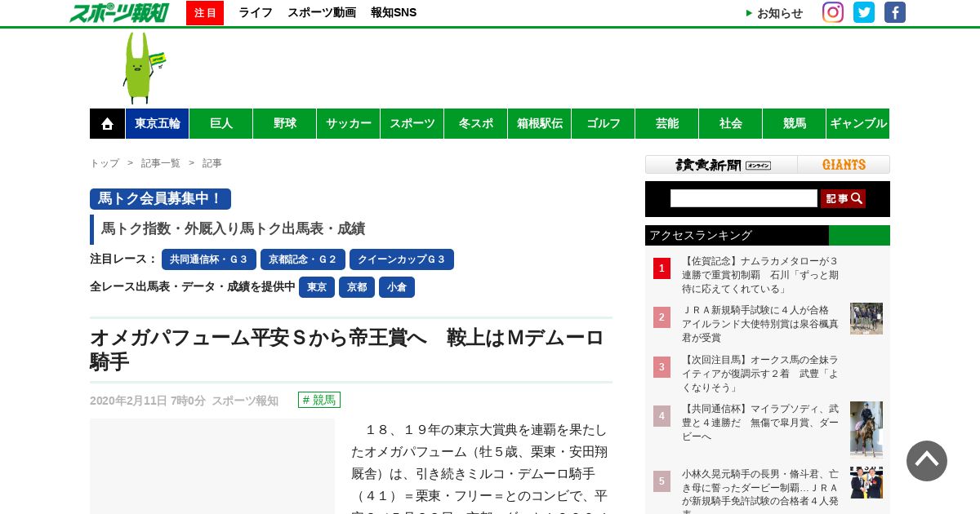Open the 東京 racecourse button
Screen dimensions: 980x514
click(x=317, y=287)
